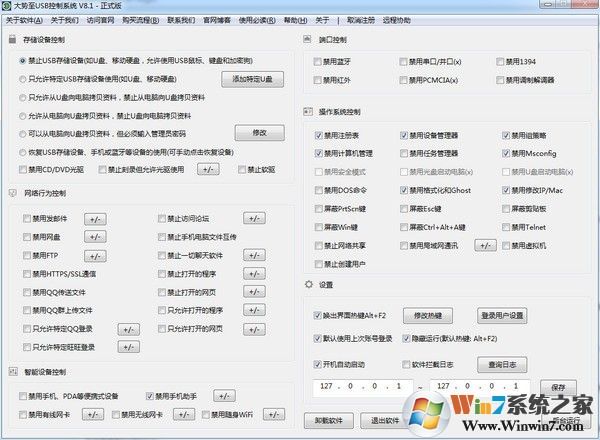600x440 pixels.
Task: Click the 查询日志 button
Action: pyautogui.click(x=502, y=365)
